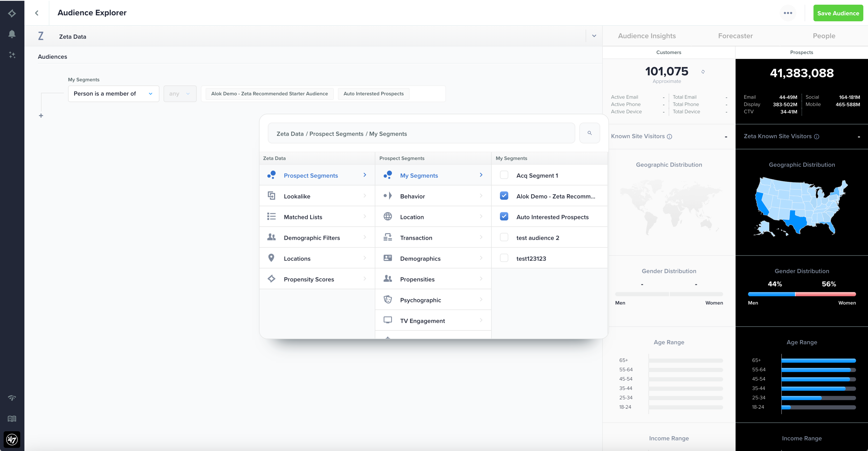The image size is (868, 451).
Task: Click the TV Engagement monitor icon
Action: tap(388, 320)
